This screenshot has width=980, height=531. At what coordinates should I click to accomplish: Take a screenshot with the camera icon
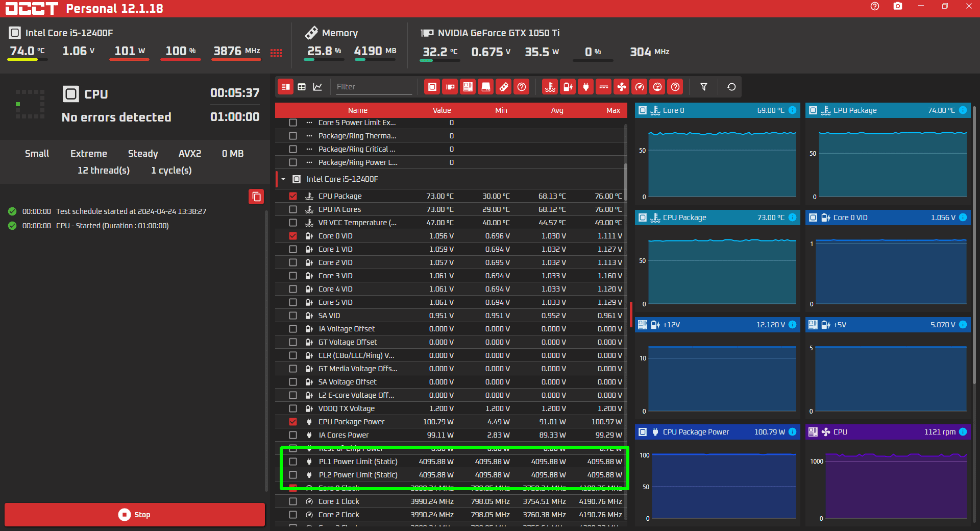(x=898, y=6)
